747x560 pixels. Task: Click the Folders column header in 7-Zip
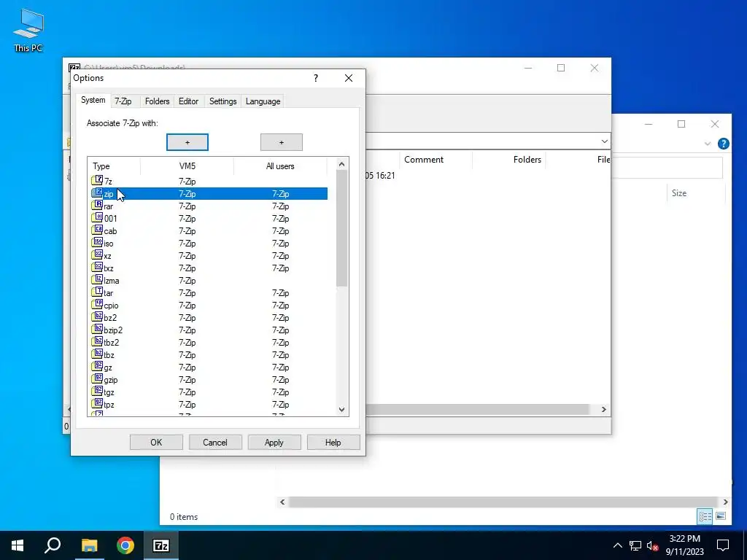coord(510,160)
